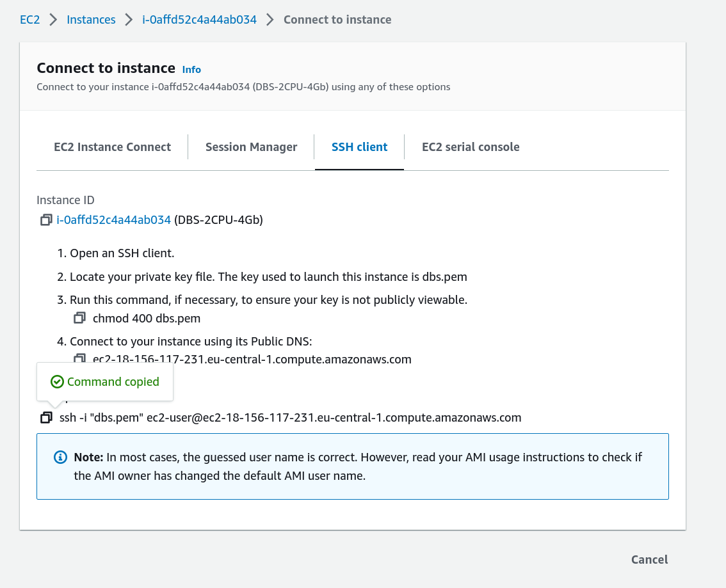Click the Instance ID label
Image resolution: width=726 pixels, height=588 pixels.
point(65,200)
